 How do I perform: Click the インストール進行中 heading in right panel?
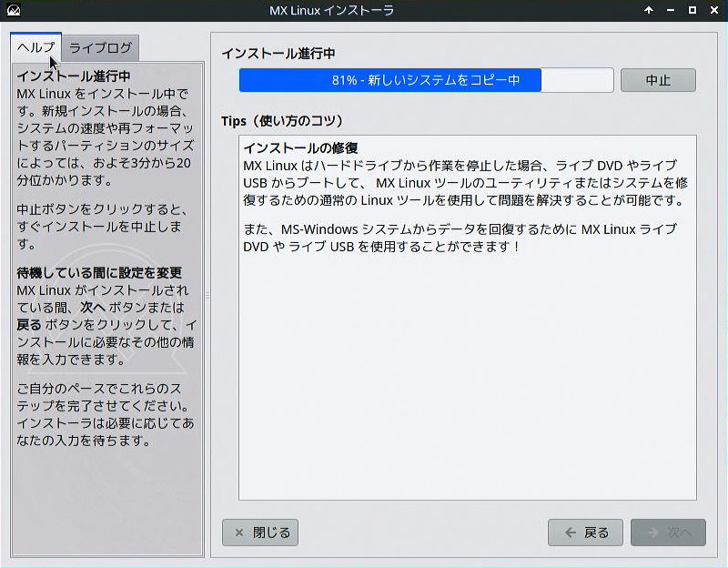(x=278, y=54)
